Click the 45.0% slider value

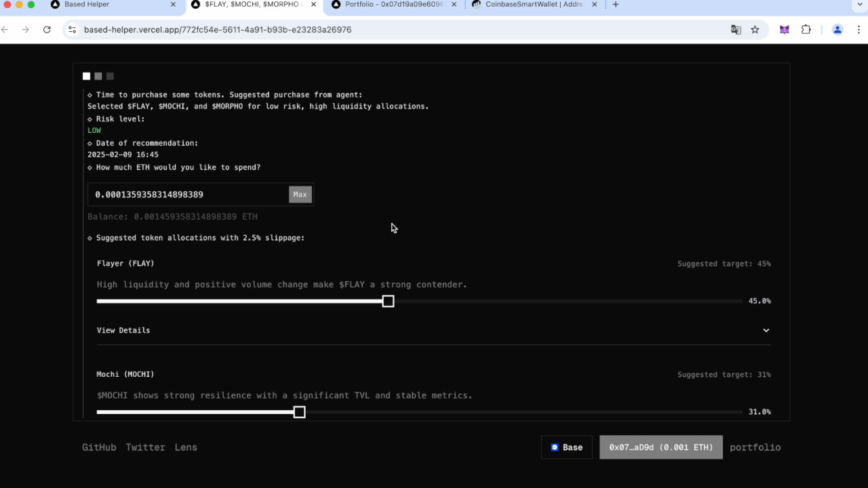(759, 301)
